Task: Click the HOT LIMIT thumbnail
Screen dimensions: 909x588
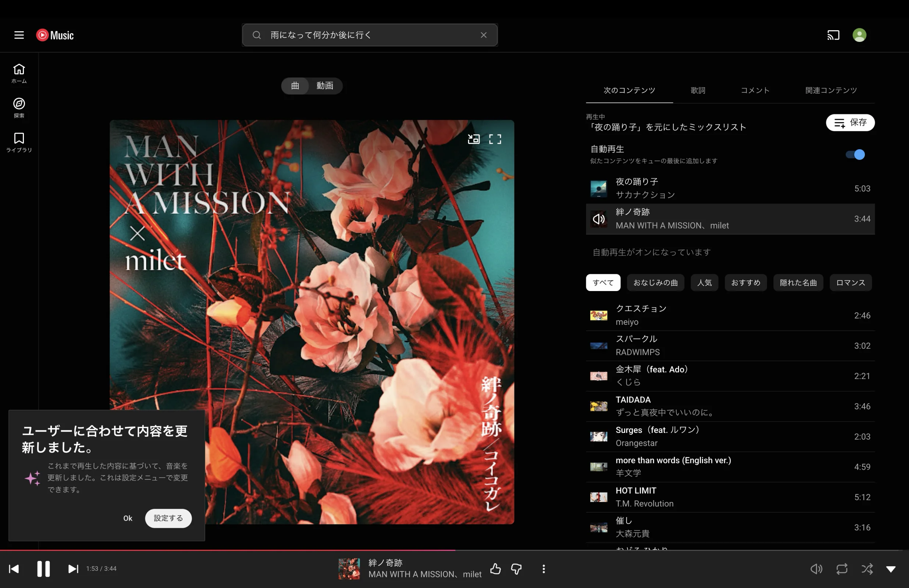Action: point(599,497)
